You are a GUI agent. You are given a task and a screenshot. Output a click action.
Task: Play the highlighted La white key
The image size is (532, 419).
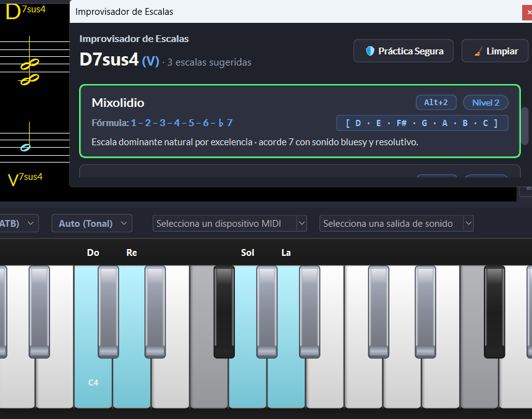286,382
